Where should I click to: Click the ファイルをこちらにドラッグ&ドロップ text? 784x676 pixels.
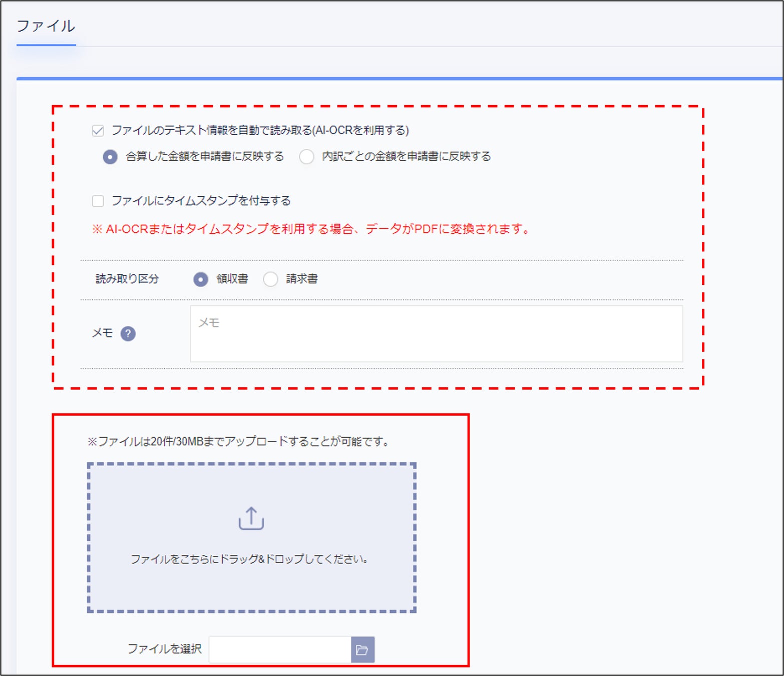[250, 559]
